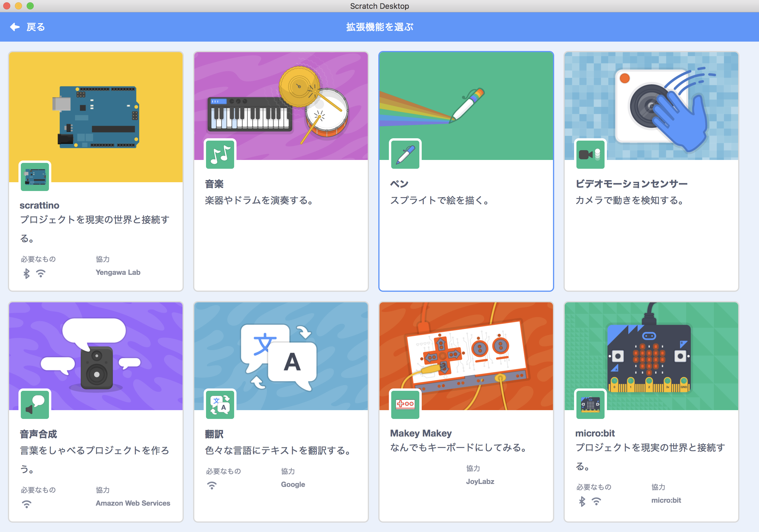This screenshot has height=532, width=759.
Task: Click the pen extension badge icon
Action: click(405, 155)
